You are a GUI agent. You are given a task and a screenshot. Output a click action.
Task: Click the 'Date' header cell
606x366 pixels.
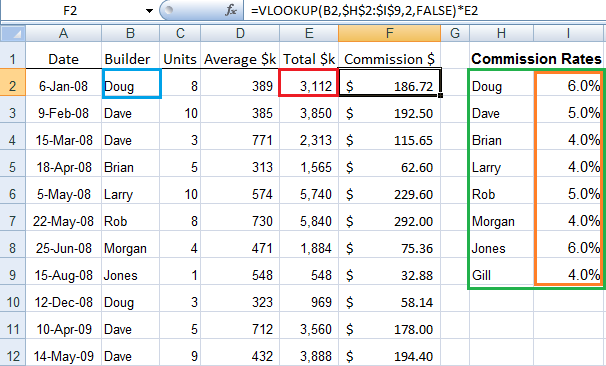pos(63,56)
